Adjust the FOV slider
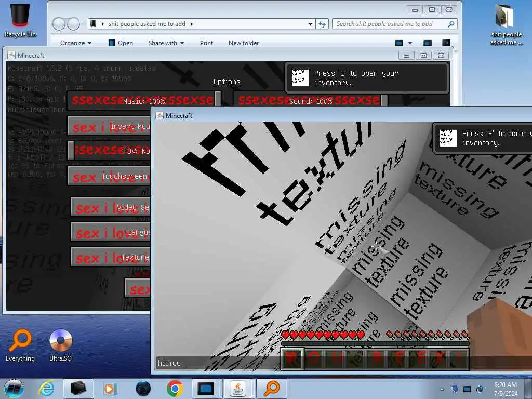 (x=109, y=151)
